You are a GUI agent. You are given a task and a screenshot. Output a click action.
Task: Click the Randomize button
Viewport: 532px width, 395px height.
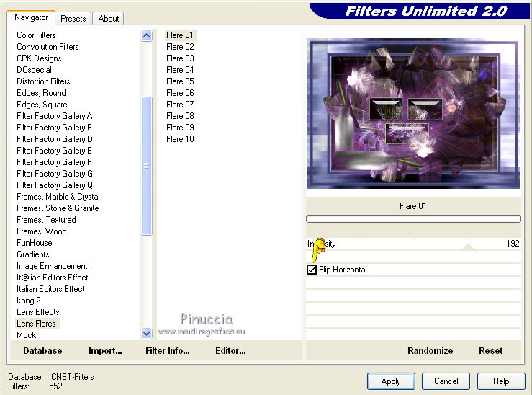(430, 351)
